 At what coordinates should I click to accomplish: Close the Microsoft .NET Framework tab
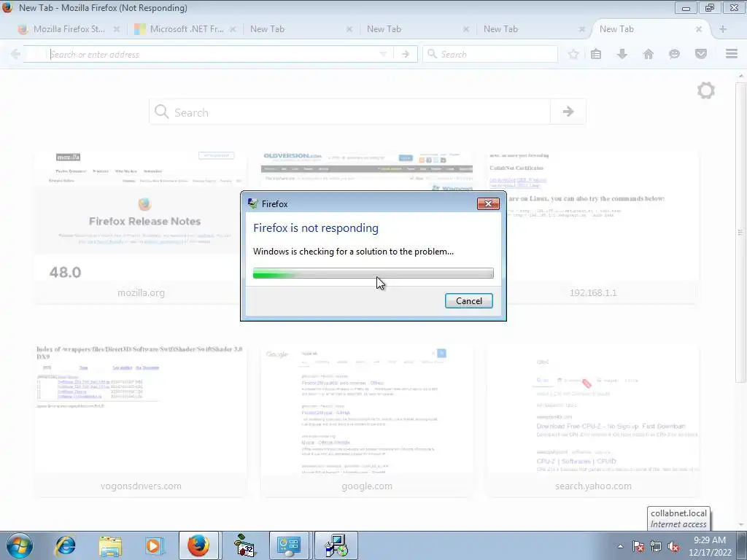233,29
